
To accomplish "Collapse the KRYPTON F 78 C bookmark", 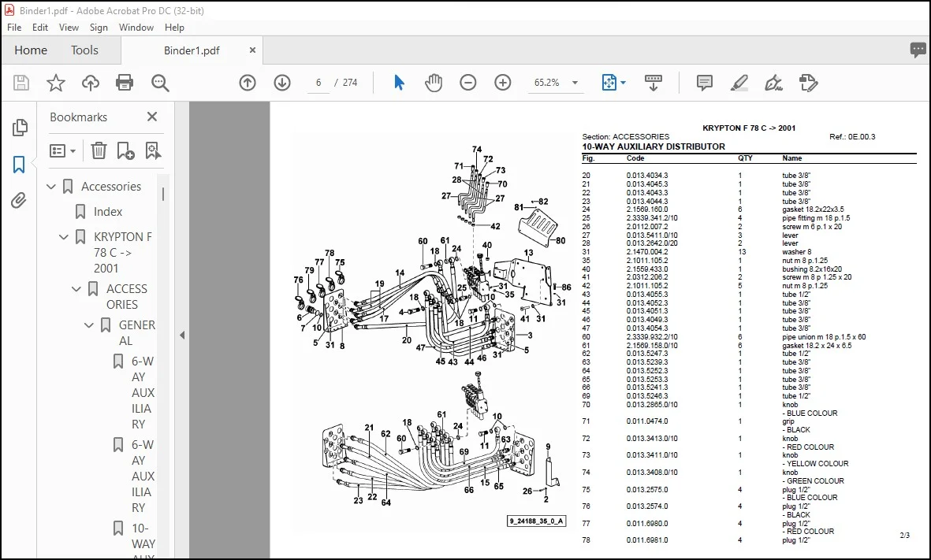I will [64, 237].
